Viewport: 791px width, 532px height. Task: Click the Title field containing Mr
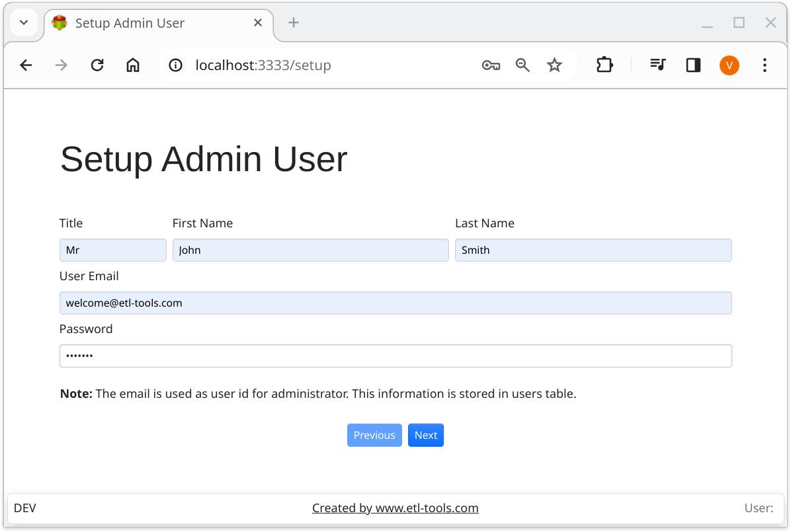coord(113,250)
